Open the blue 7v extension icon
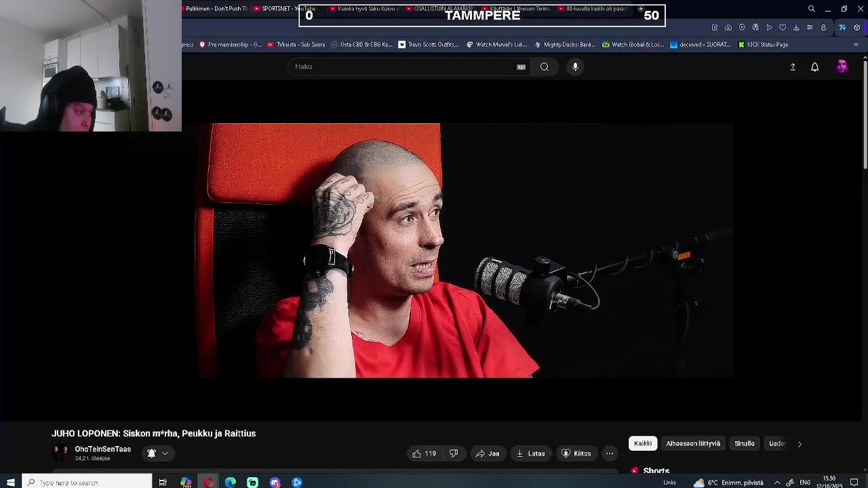 [842, 28]
